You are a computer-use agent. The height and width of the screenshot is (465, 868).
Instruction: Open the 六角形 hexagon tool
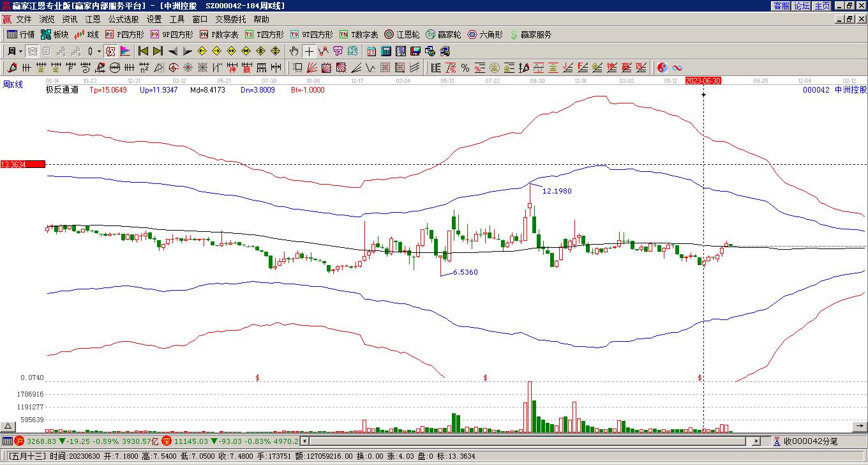485,34
